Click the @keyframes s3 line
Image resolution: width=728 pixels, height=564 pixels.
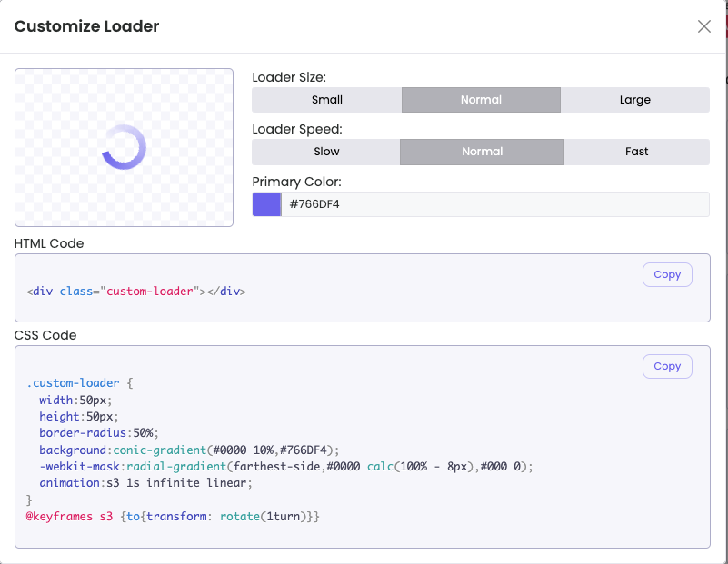click(x=173, y=516)
